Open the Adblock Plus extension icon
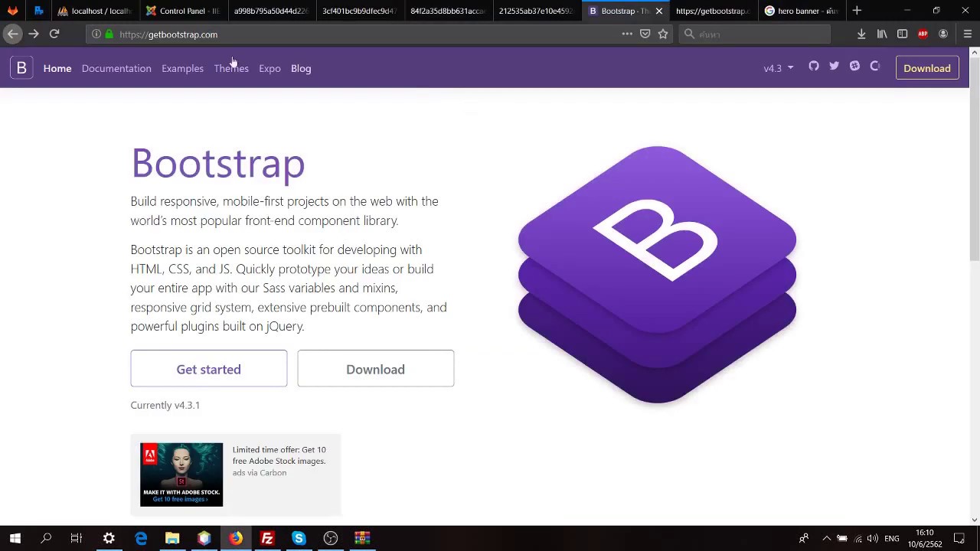Image resolution: width=980 pixels, height=551 pixels. click(923, 34)
